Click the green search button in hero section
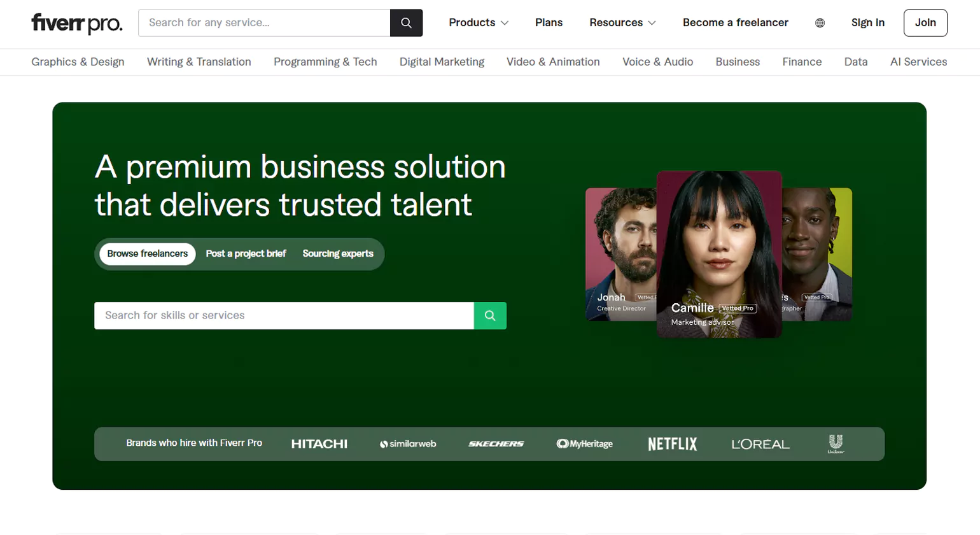Image resolution: width=980 pixels, height=535 pixels. (x=490, y=315)
